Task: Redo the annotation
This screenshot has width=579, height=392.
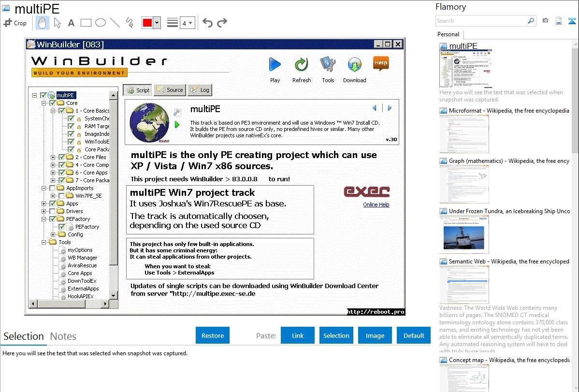Action: (x=222, y=23)
